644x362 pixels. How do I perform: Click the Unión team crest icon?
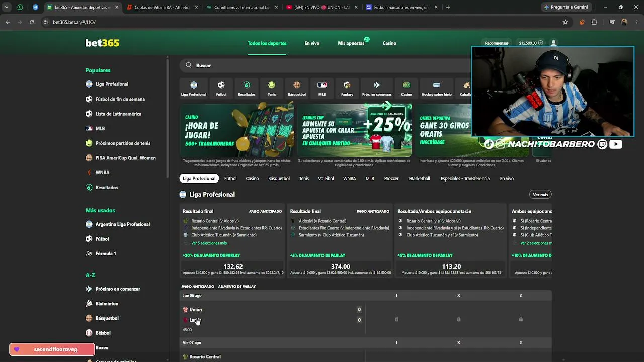[185, 310]
